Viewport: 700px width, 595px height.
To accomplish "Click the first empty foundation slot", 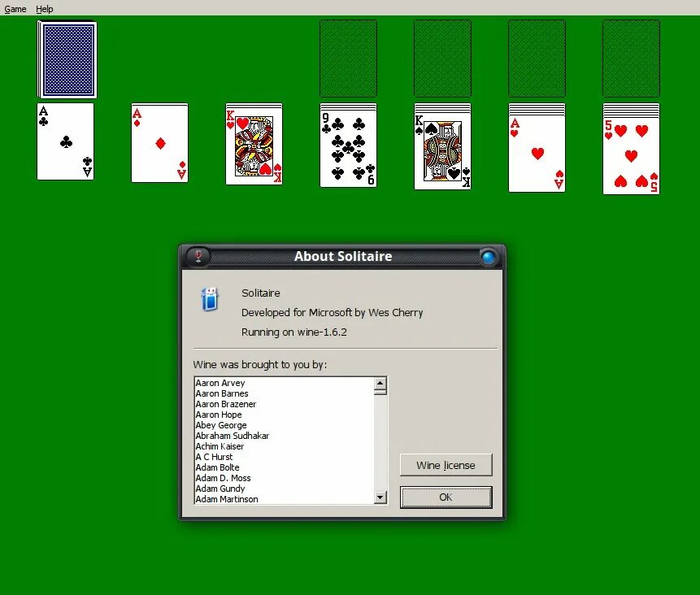I will 348,59.
